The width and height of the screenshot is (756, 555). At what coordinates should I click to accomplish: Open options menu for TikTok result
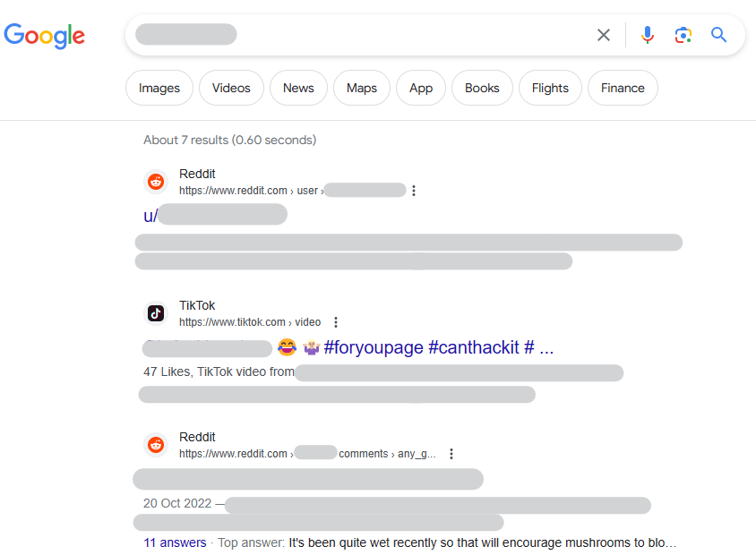coord(336,322)
